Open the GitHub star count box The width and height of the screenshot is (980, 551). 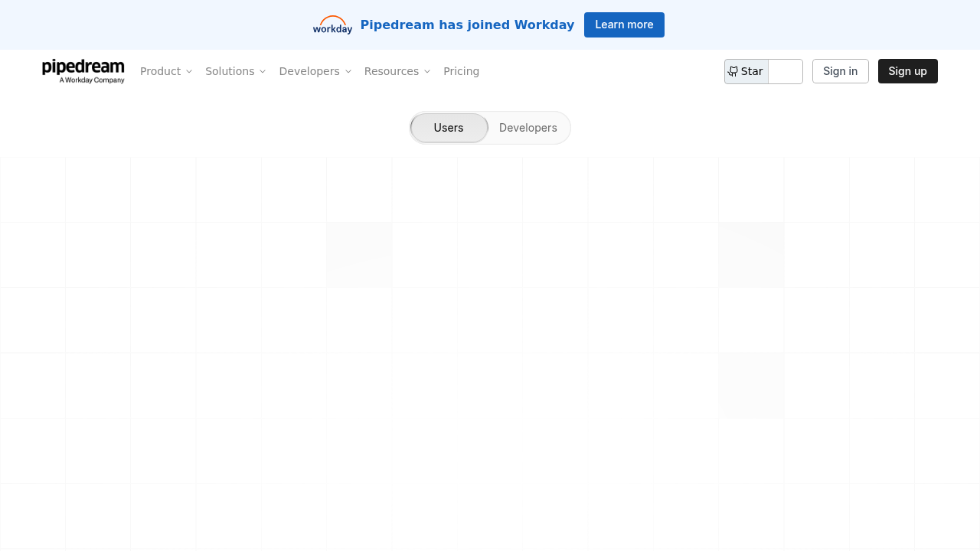coord(785,71)
